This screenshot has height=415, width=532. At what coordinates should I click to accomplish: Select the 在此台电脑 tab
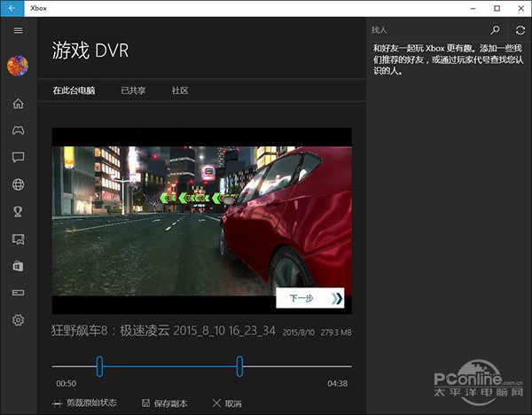[74, 90]
